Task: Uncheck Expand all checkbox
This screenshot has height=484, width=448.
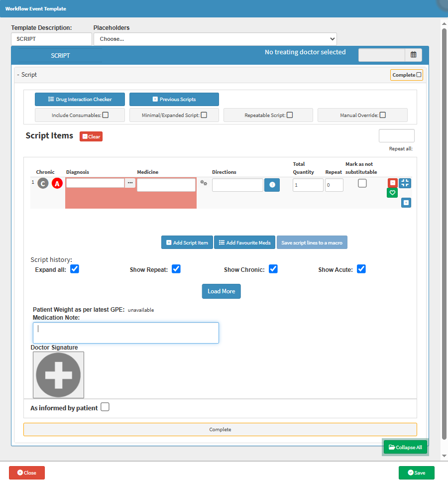Action: click(75, 269)
